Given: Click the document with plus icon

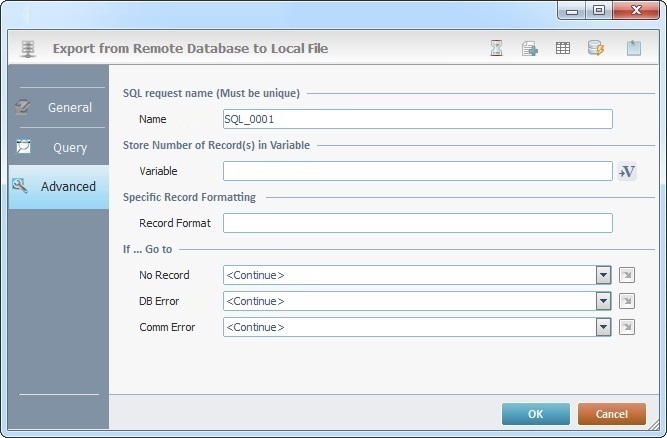Looking at the screenshot, I should 530,48.
